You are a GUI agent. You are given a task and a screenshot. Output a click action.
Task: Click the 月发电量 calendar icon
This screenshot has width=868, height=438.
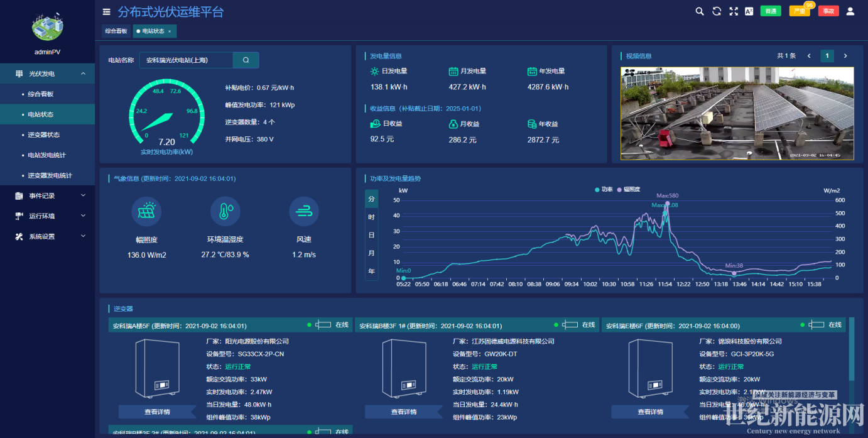coord(453,71)
